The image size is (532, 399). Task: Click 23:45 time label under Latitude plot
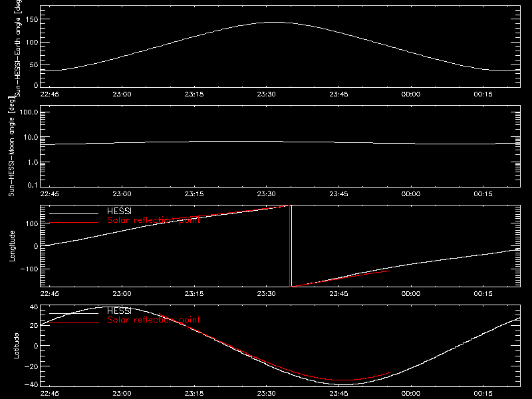coord(338,393)
